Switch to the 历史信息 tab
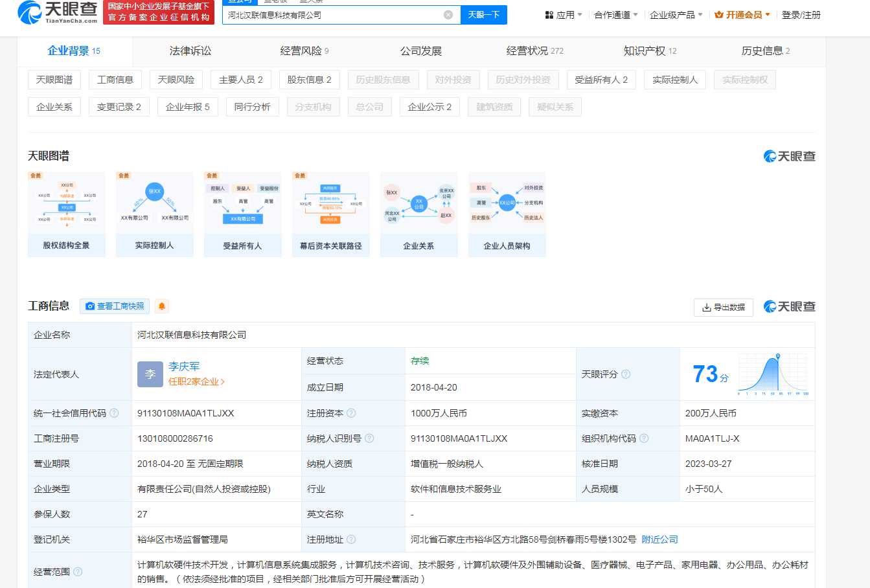 point(766,51)
